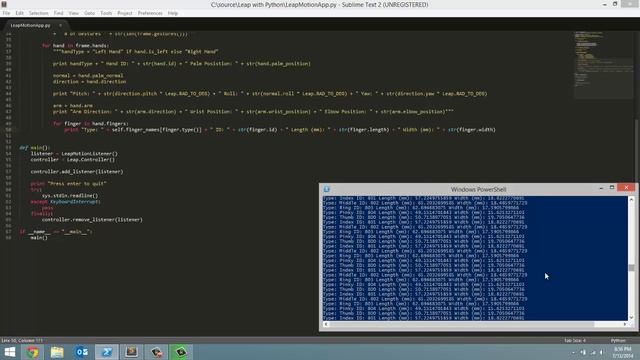Open Outlook from the taskbar
The height and width of the screenshot is (360, 640).
pos(82,352)
